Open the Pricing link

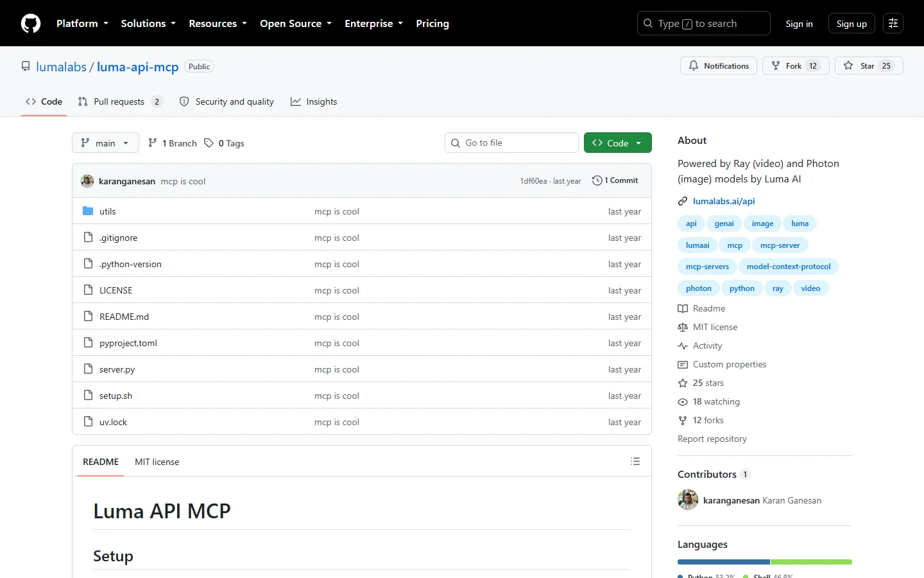click(432, 23)
